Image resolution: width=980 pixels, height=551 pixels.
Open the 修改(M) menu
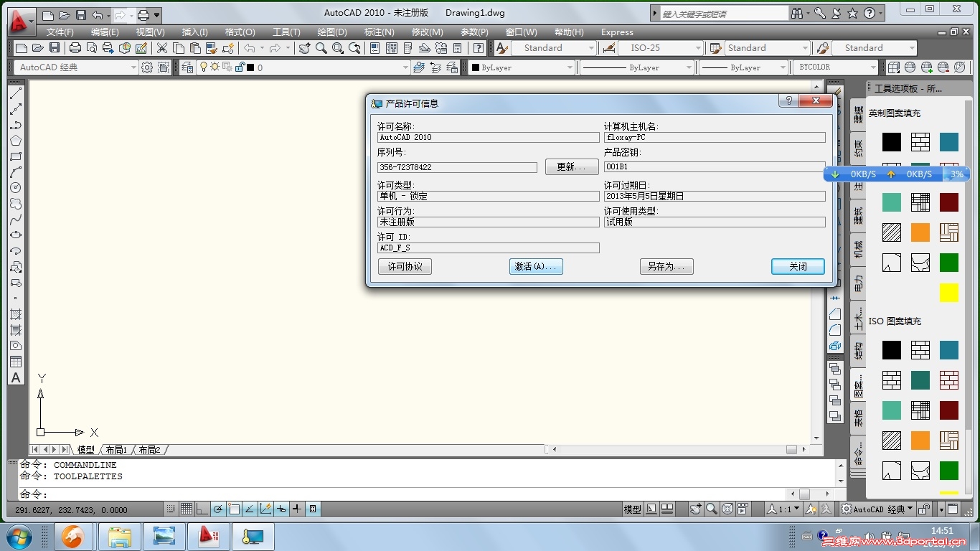[427, 32]
